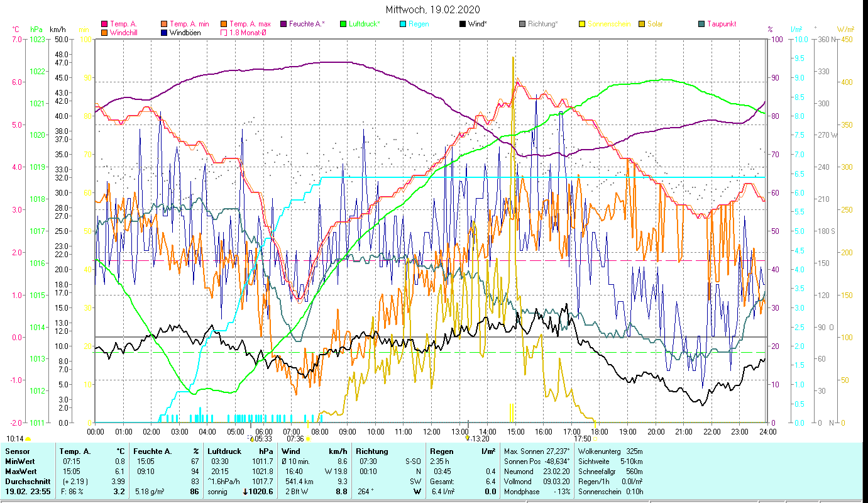This screenshot has width=868, height=503.
Task: Click the absolute humidity value 5.18 g/m²
Action: coord(151,492)
